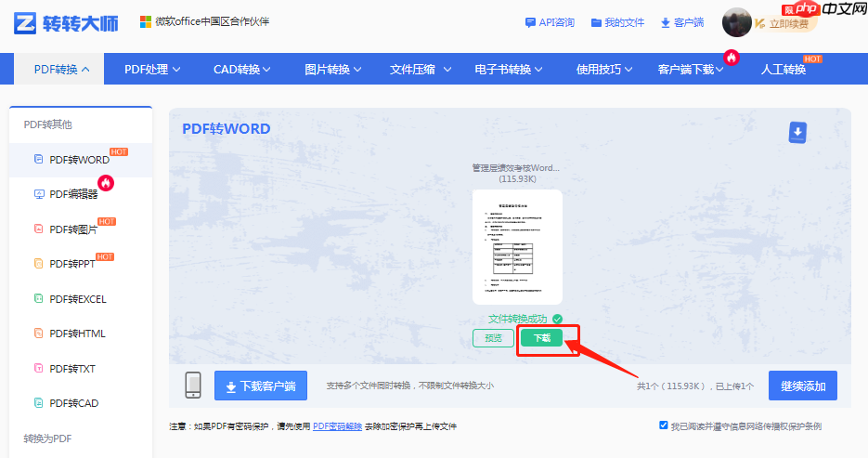Click the mobile phone icon
Screen dimensions: 868x458
(x=193, y=385)
